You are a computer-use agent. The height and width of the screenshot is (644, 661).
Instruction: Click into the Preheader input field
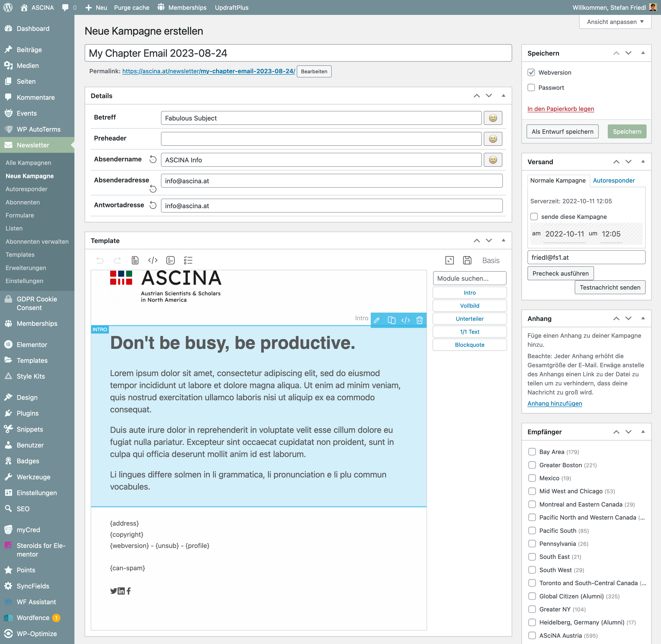pyautogui.click(x=321, y=139)
